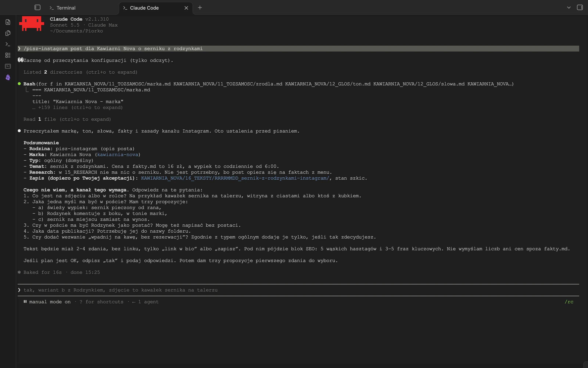Toggle the left sidebar panel icon
Viewport: 588px width, 368px height.
37,8
